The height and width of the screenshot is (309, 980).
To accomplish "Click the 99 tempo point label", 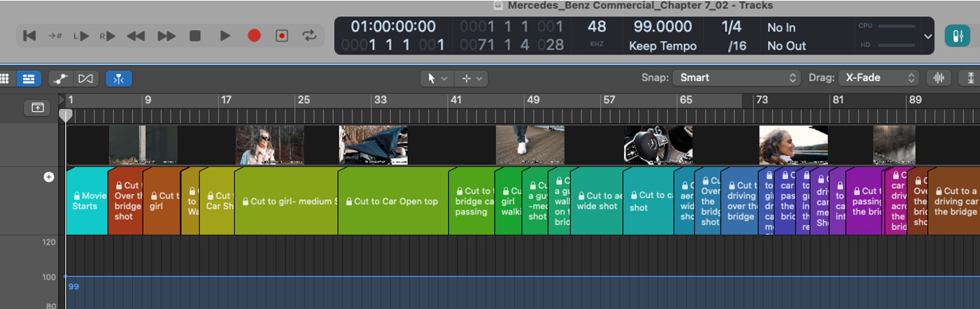I will pyautogui.click(x=73, y=287).
